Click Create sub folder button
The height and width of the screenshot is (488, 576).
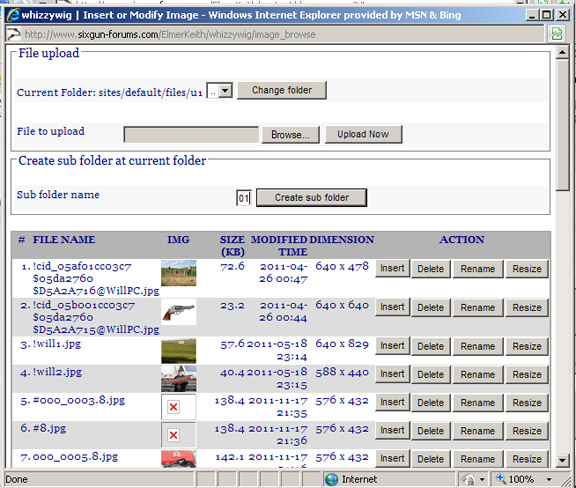[x=312, y=198]
